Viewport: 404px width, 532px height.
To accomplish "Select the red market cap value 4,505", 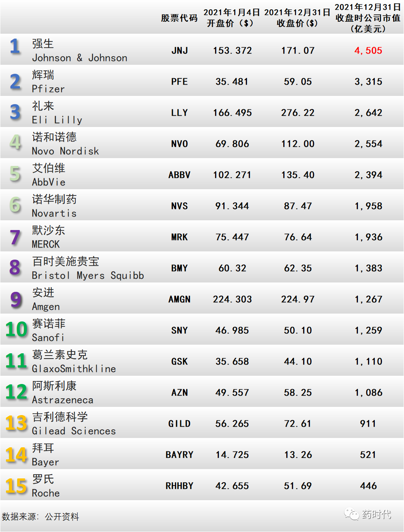I will 368,51.
